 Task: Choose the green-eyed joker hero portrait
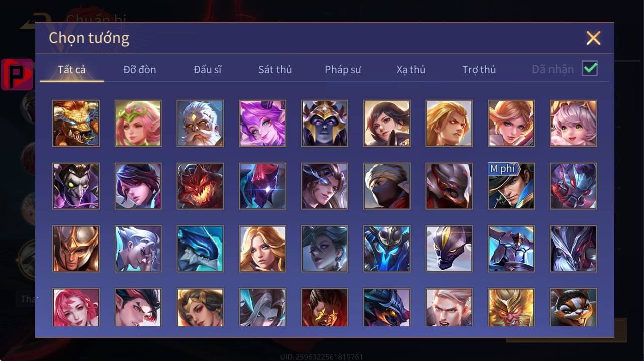coord(76,186)
